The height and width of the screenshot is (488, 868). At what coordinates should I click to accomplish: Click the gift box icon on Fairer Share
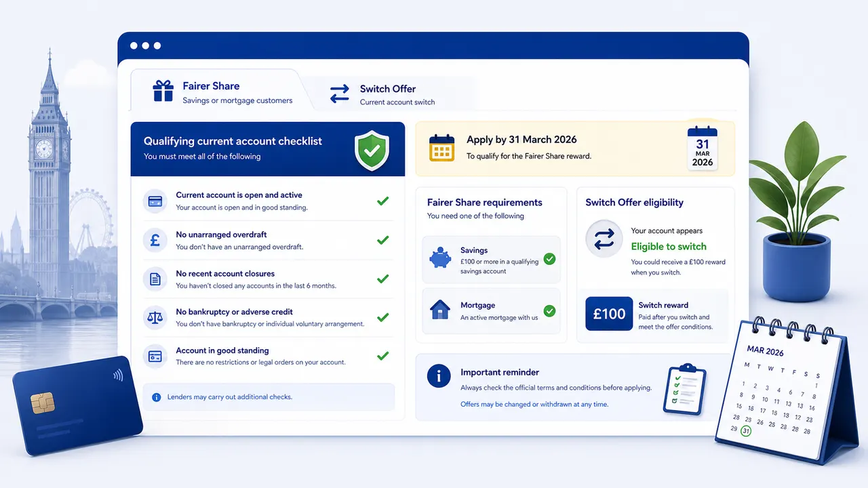[x=163, y=91]
